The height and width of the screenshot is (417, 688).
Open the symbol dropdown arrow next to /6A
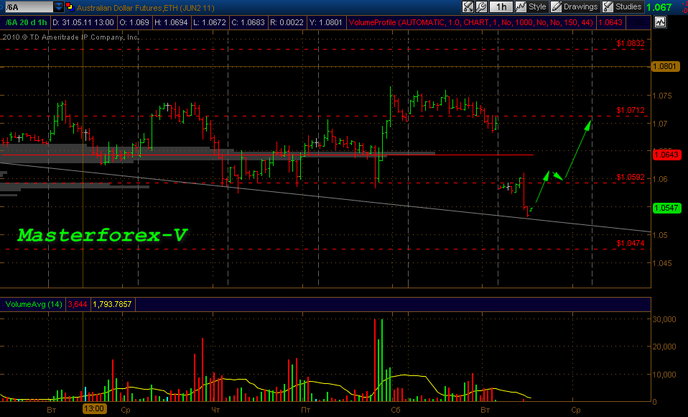(59, 7)
